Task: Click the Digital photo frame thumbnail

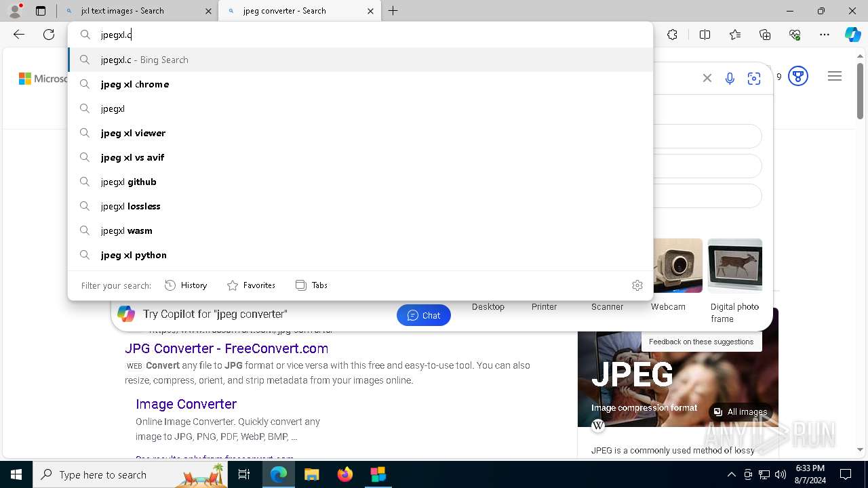Action: pyautogui.click(x=735, y=266)
